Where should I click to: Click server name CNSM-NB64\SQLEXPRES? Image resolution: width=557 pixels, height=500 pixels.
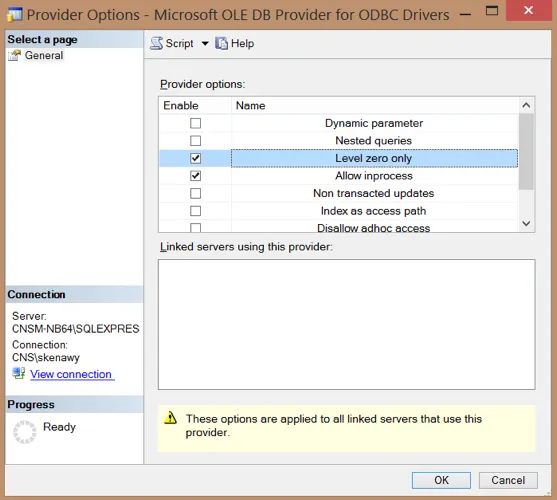[x=76, y=329]
